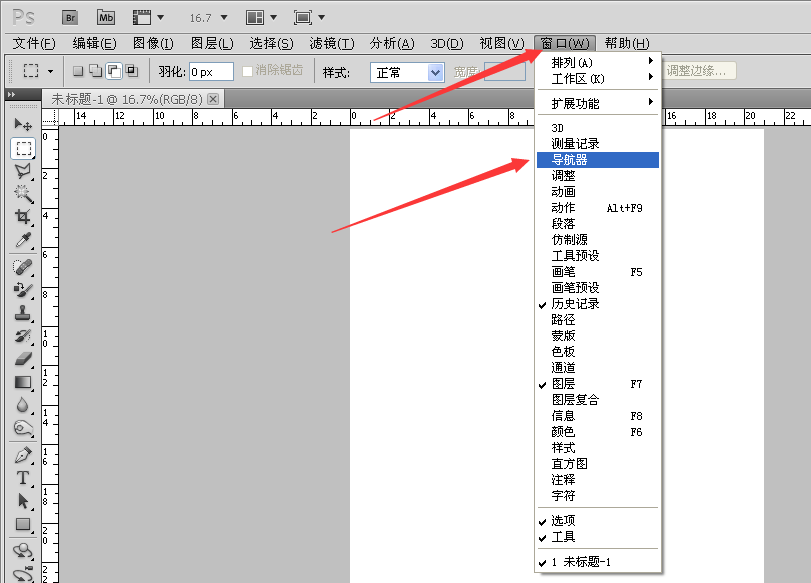
Task: Open the 滤镜(T) menu
Action: tap(332, 43)
